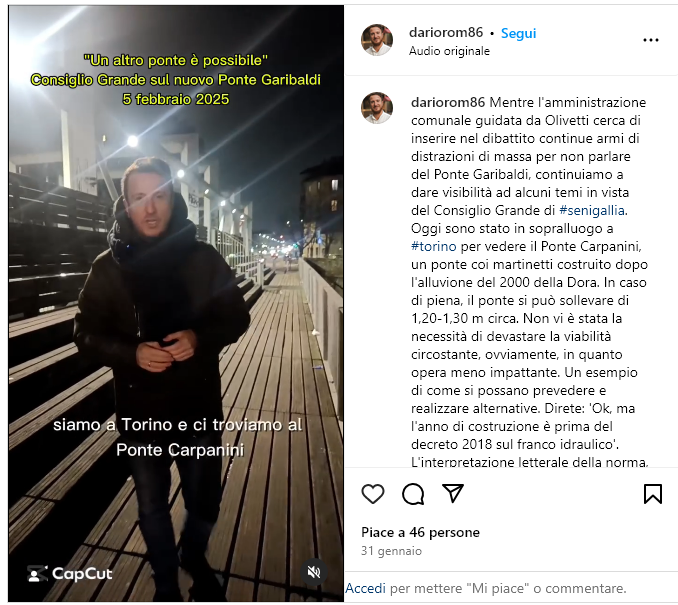This screenshot has height=605, width=678.
Task: Open dariorom86 header profile picture
Action: coord(377,40)
